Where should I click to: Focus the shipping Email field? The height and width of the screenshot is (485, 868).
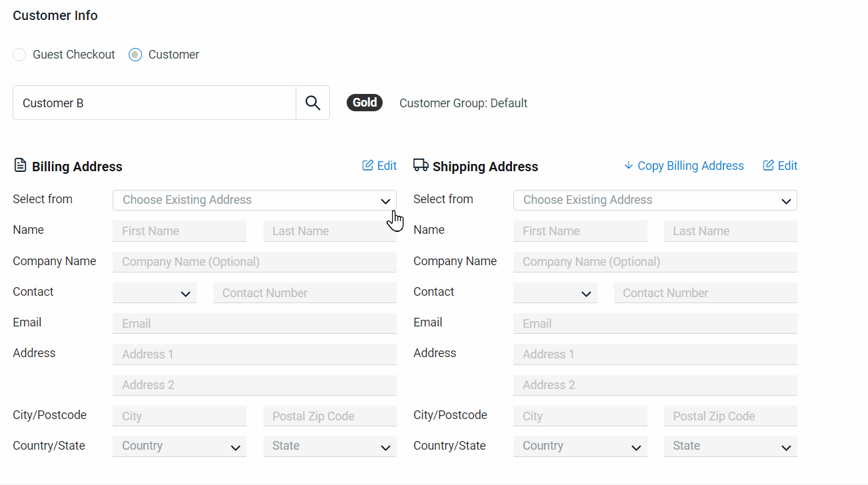coord(655,324)
